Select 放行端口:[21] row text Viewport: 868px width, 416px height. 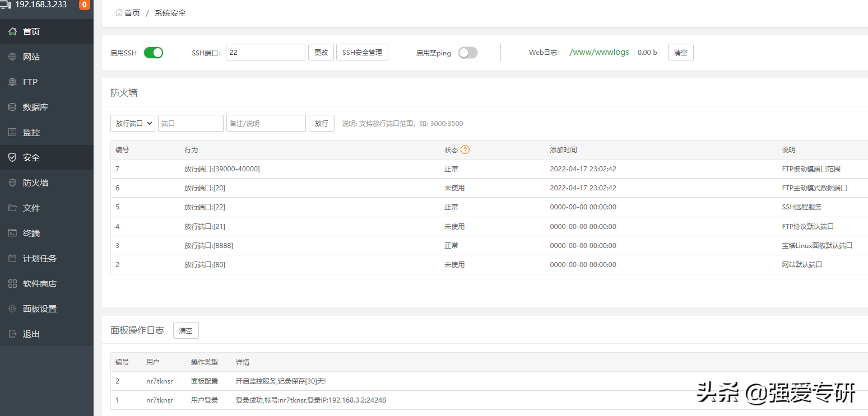(205, 226)
